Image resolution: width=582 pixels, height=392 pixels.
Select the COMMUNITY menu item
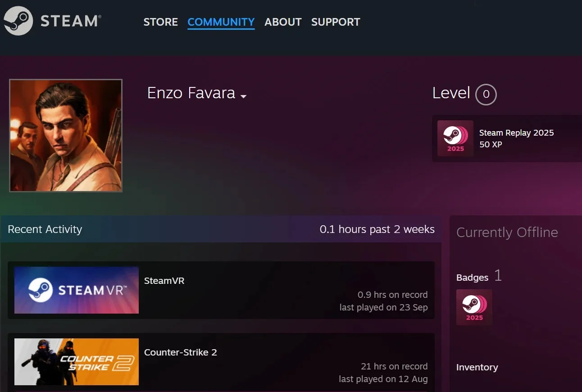(x=221, y=22)
